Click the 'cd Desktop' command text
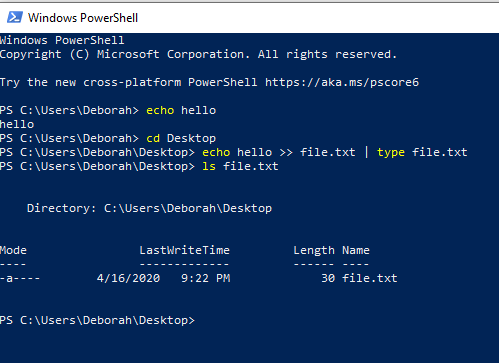Image resolution: width=499 pixels, height=363 pixels. [181, 138]
